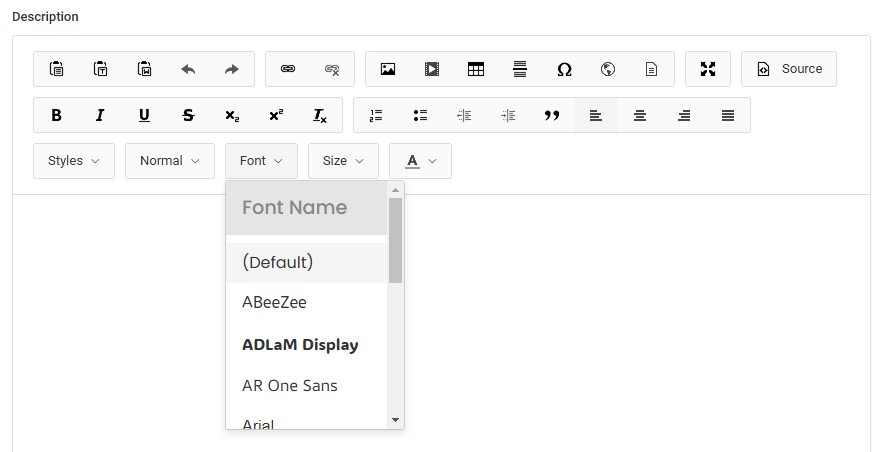The height and width of the screenshot is (452, 878).
Task: Insert a table using the table icon
Action: point(476,69)
